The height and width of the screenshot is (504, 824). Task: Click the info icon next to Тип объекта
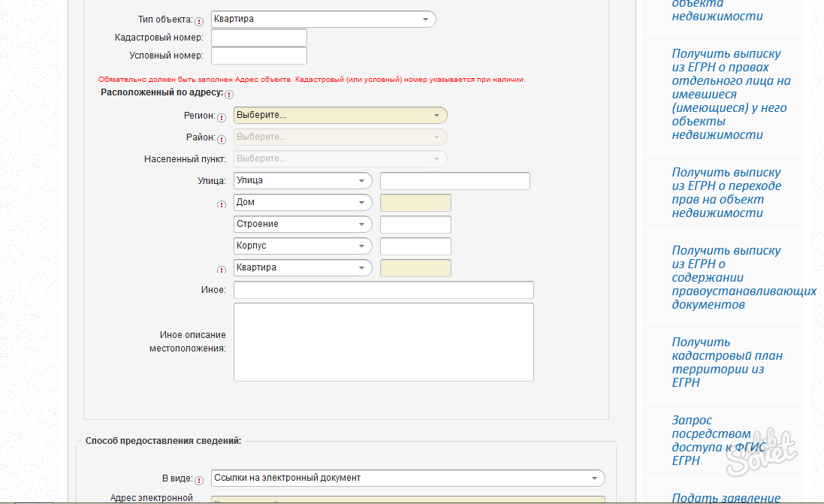point(199,22)
